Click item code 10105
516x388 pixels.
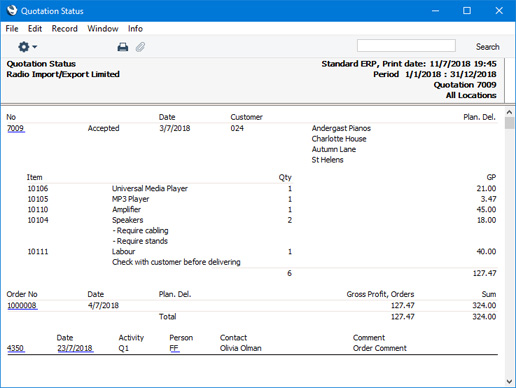click(38, 199)
